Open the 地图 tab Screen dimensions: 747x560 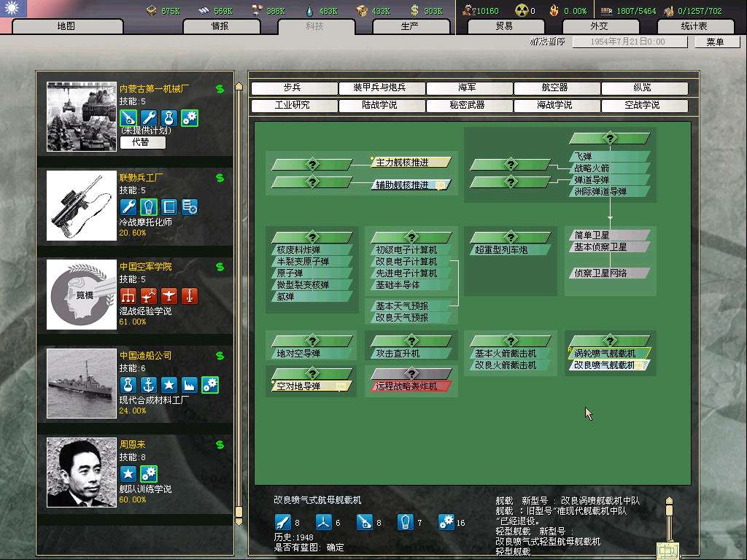pos(67,26)
